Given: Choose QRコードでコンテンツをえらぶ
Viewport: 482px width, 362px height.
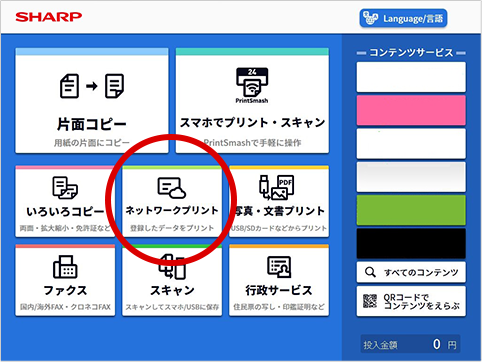Looking at the screenshot, I should tap(411, 301).
